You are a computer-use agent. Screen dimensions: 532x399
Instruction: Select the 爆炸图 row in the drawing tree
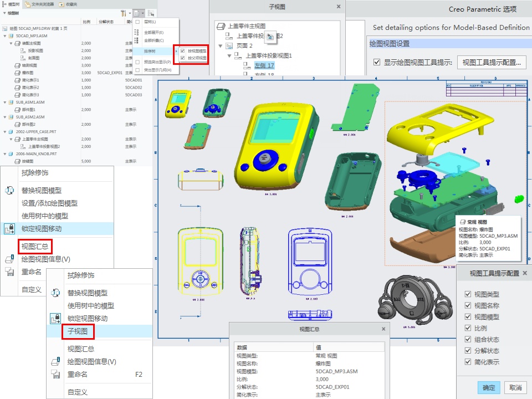pyautogui.click(x=22, y=73)
